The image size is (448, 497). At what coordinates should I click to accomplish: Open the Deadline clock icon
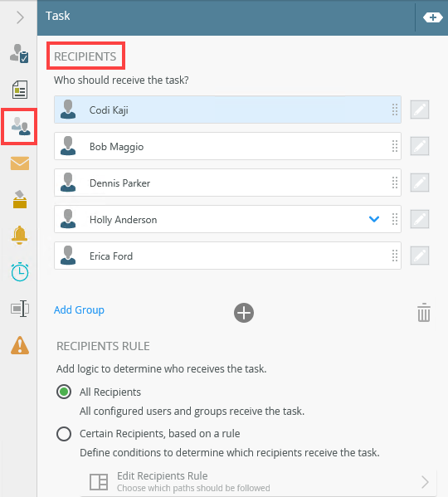pyautogui.click(x=20, y=272)
